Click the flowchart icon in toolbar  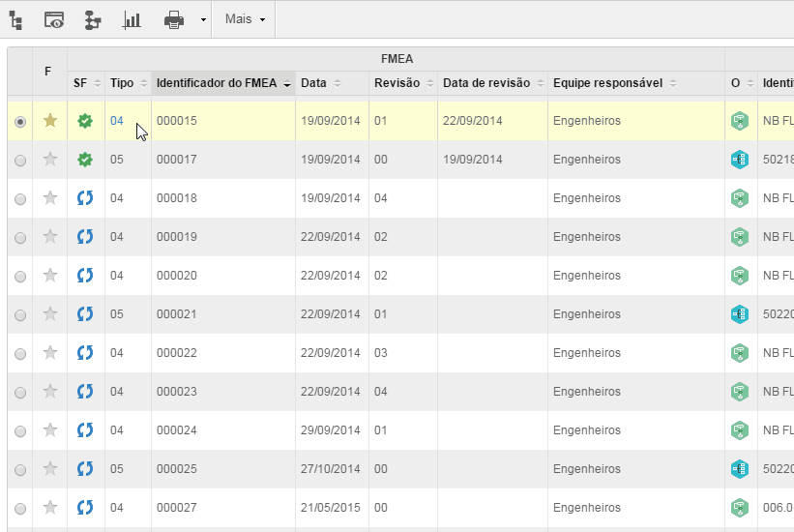93,19
